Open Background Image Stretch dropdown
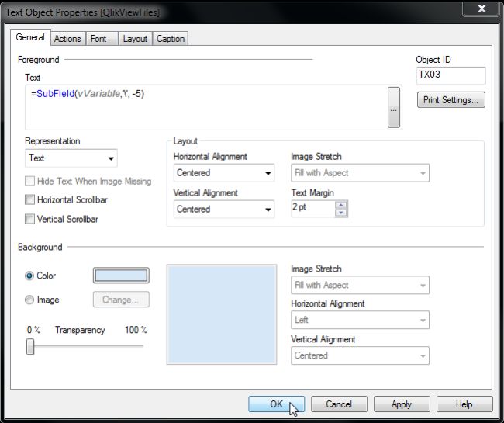The width and height of the screenshot is (504, 423). tap(360, 285)
